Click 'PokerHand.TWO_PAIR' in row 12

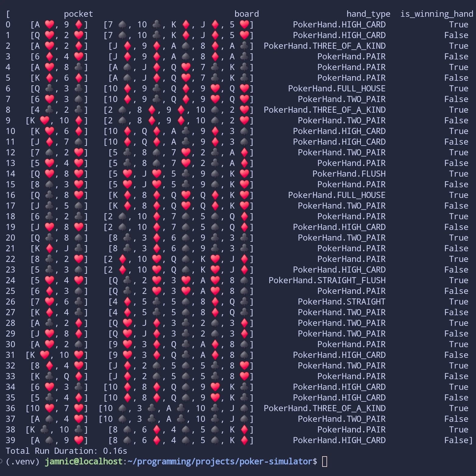pyautogui.click(x=342, y=153)
